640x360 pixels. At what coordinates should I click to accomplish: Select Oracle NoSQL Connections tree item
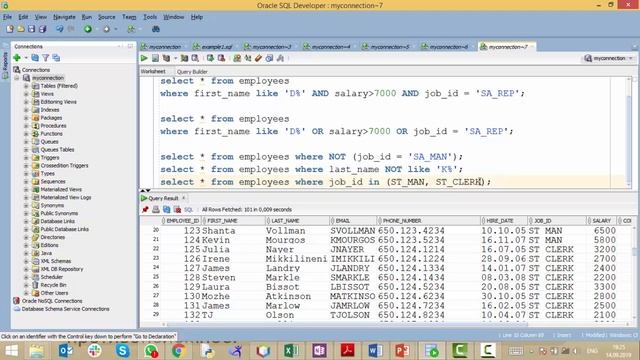(52, 301)
